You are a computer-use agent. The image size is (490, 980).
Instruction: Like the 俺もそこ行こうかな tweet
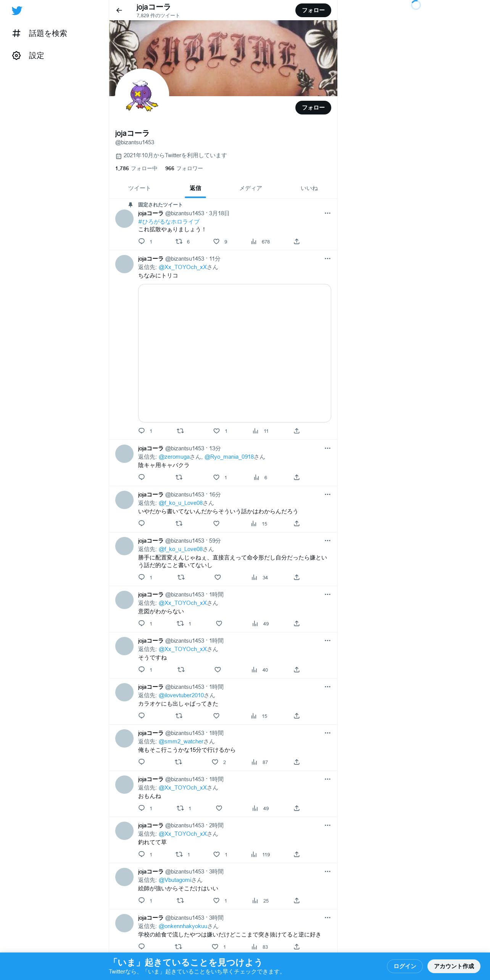[x=215, y=762]
